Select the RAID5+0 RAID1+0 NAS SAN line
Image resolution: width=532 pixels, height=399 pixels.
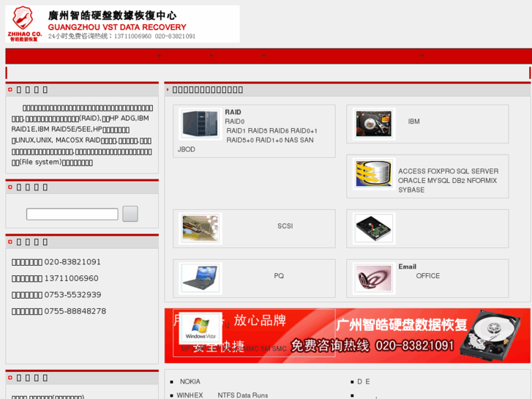click(270, 140)
